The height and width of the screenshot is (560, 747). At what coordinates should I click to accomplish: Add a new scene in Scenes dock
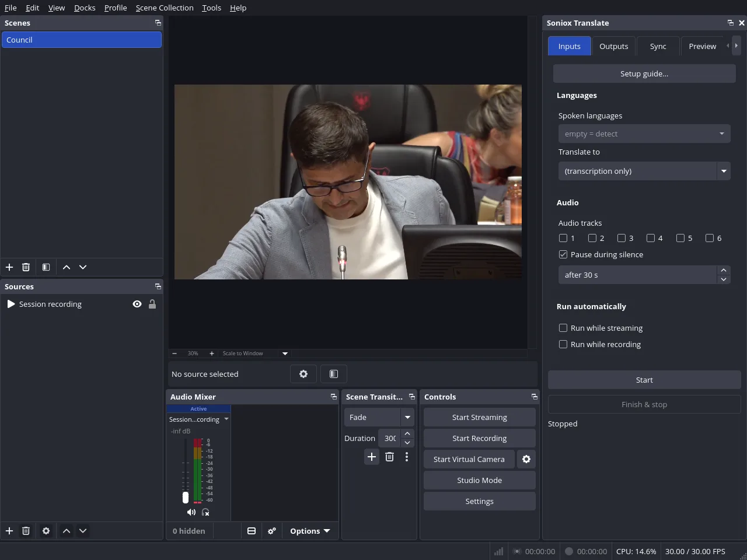coord(9,267)
